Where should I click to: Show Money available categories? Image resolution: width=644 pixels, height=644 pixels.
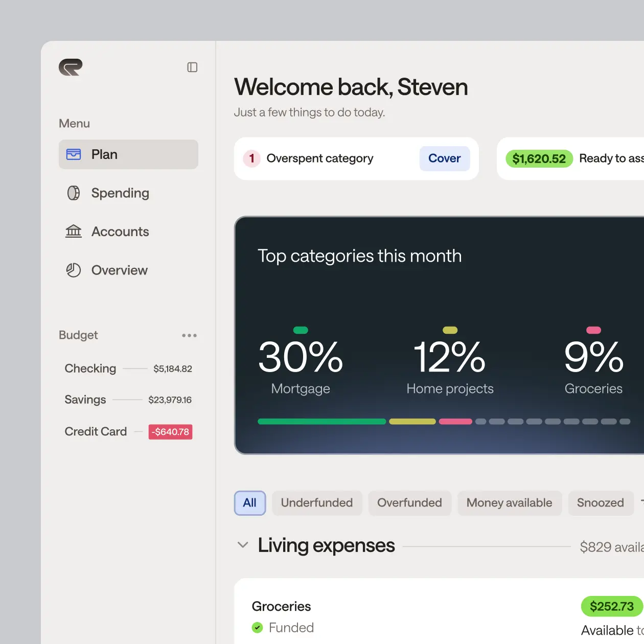click(x=510, y=503)
